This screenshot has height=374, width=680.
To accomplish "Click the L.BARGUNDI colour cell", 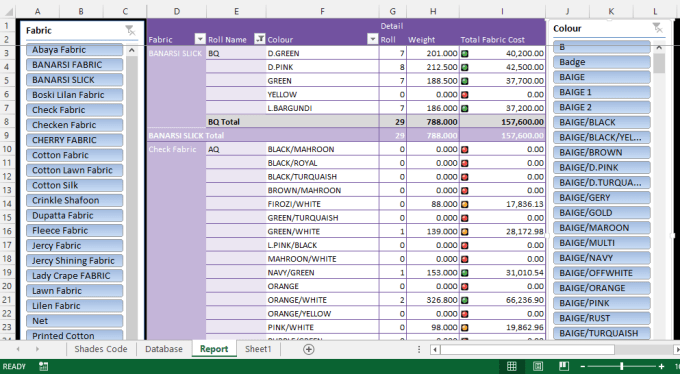I will [322, 108].
